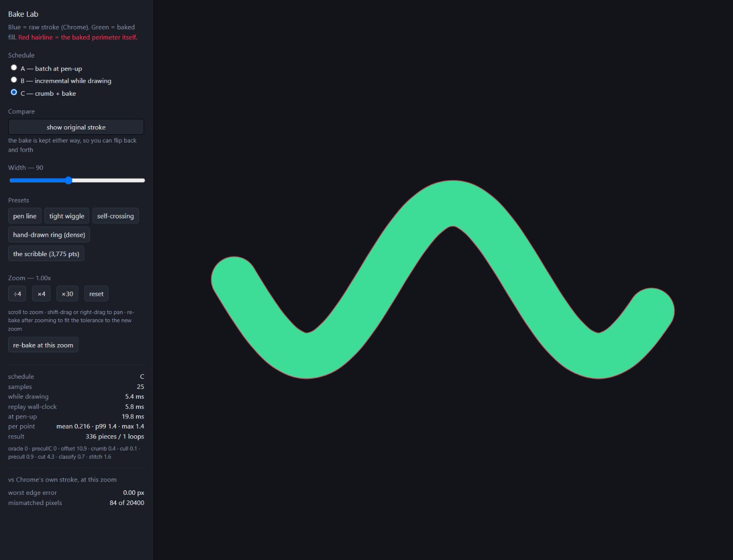
Task: Click the at pen-up 19.8 ms value
Action: 133,416
